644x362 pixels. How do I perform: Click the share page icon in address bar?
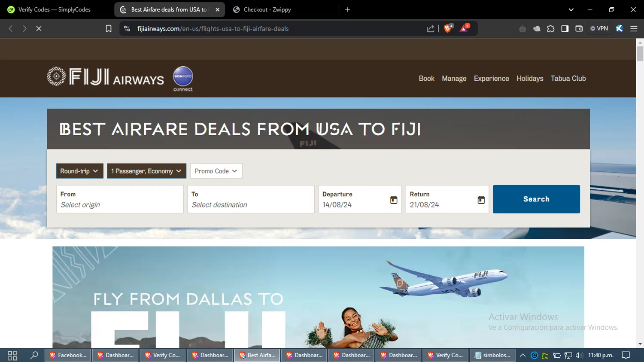tap(430, 28)
